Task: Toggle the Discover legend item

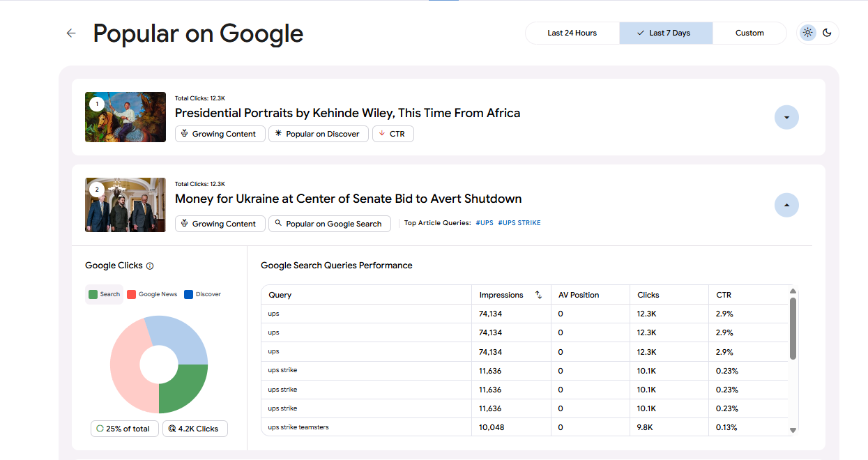Action: coord(202,294)
